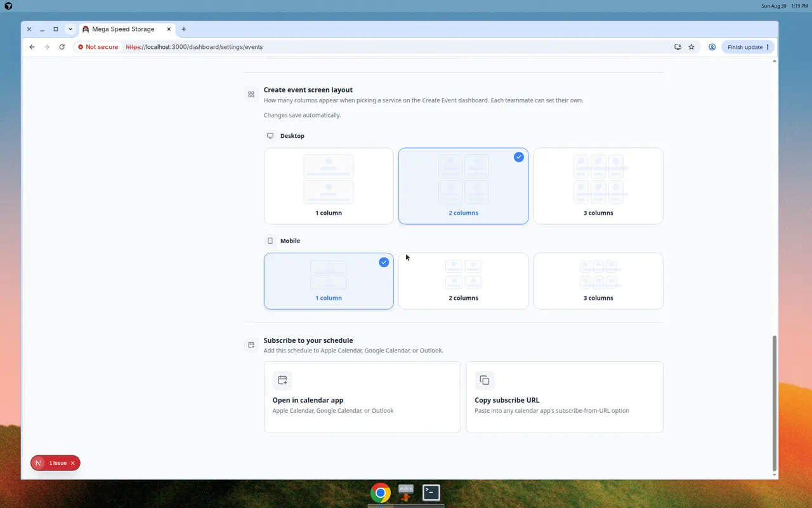Click the blue checkmark on Desktop 2 columns
Image resolution: width=812 pixels, height=508 pixels.
[519, 157]
